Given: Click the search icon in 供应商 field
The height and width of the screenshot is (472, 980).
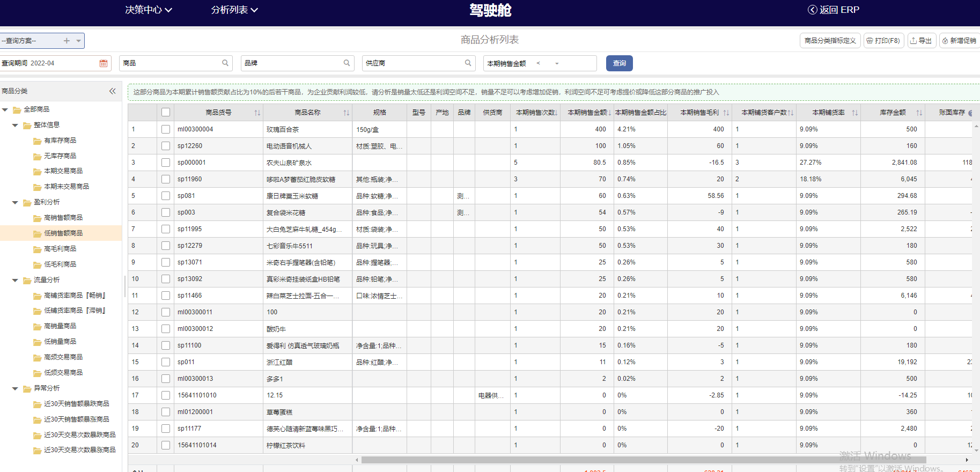Looking at the screenshot, I should point(468,63).
